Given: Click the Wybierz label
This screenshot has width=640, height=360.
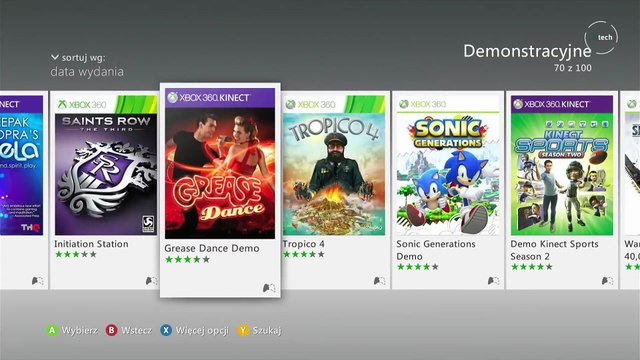Looking at the screenshot, I should pyautogui.click(x=80, y=330).
